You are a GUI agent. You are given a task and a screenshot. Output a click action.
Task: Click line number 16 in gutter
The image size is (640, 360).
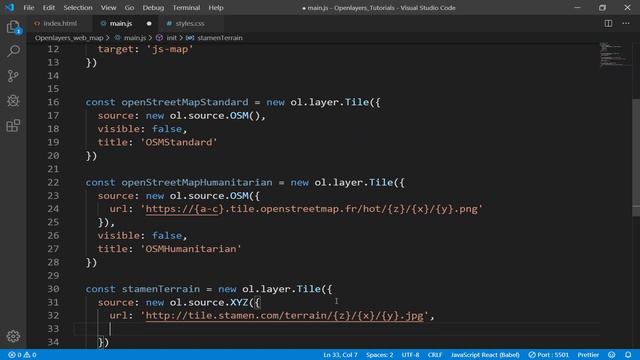pos(53,102)
